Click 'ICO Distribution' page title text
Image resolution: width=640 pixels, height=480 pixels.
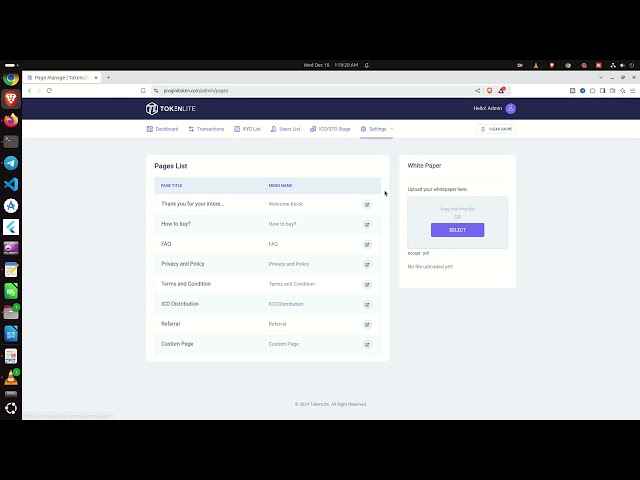180,304
